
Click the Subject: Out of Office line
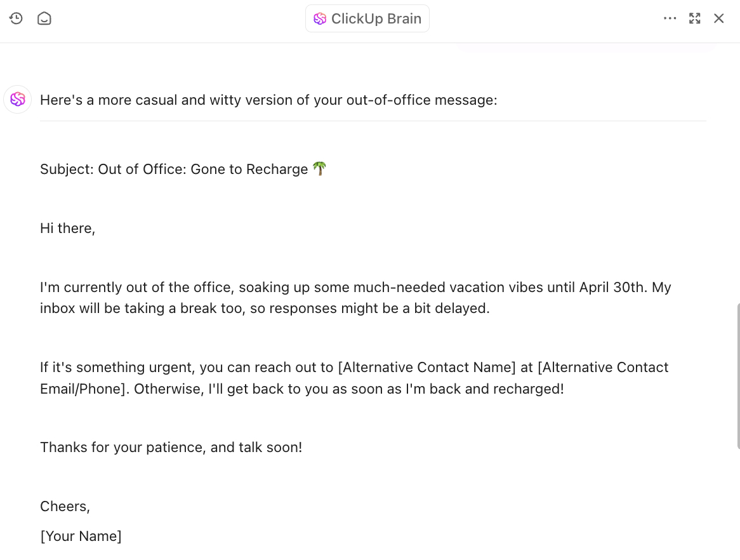tap(174, 169)
